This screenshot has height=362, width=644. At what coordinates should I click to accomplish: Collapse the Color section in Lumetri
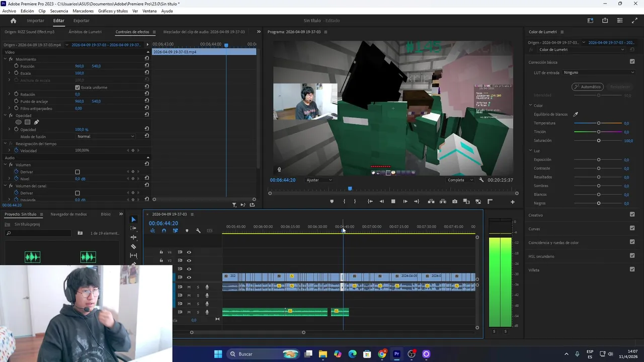pos(530,106)
